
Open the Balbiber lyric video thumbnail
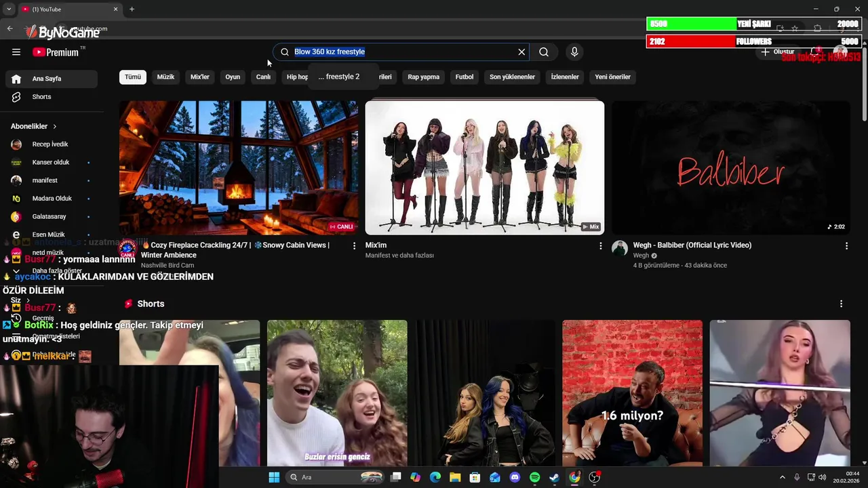[731, 167]
